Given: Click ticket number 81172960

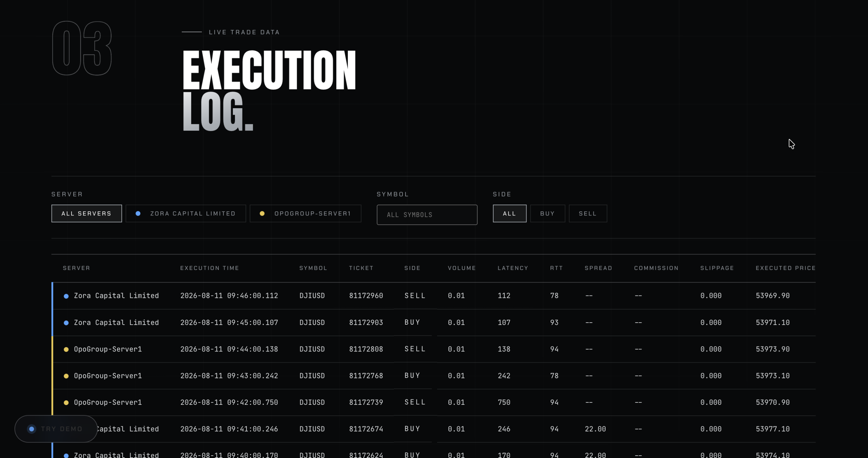Looking at the screenshot, I should [366, 296].
